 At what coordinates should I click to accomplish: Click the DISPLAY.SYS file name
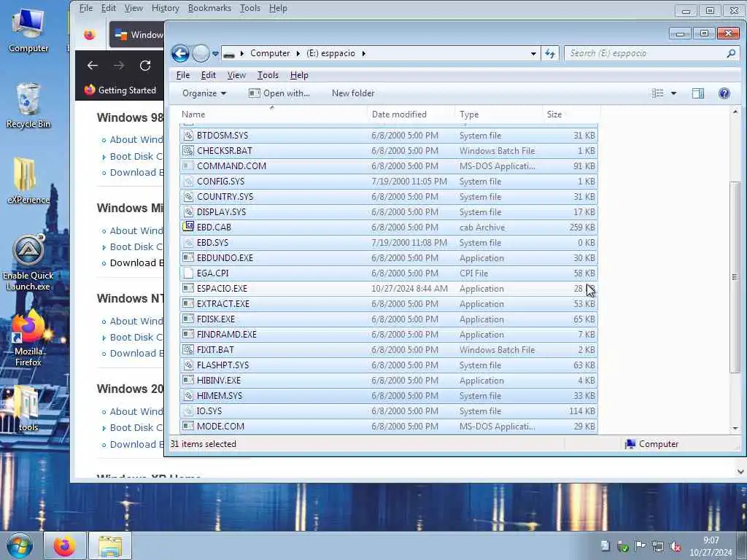[221, 212]
